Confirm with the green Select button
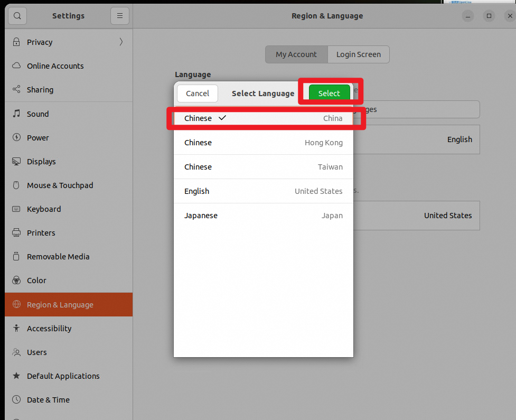Viewport: 516px width, 420px height. 329,93
